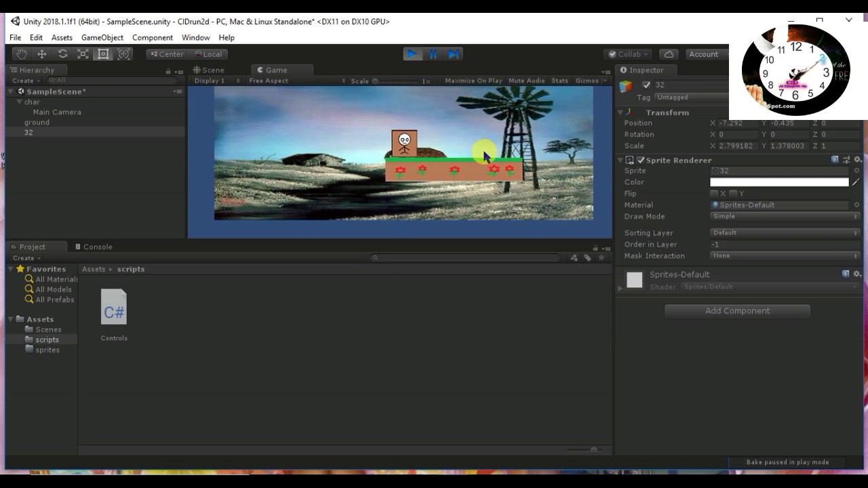Viewport: 868px width, 488px height.
Task: Click the Step frame button
Action: [454, 54]
